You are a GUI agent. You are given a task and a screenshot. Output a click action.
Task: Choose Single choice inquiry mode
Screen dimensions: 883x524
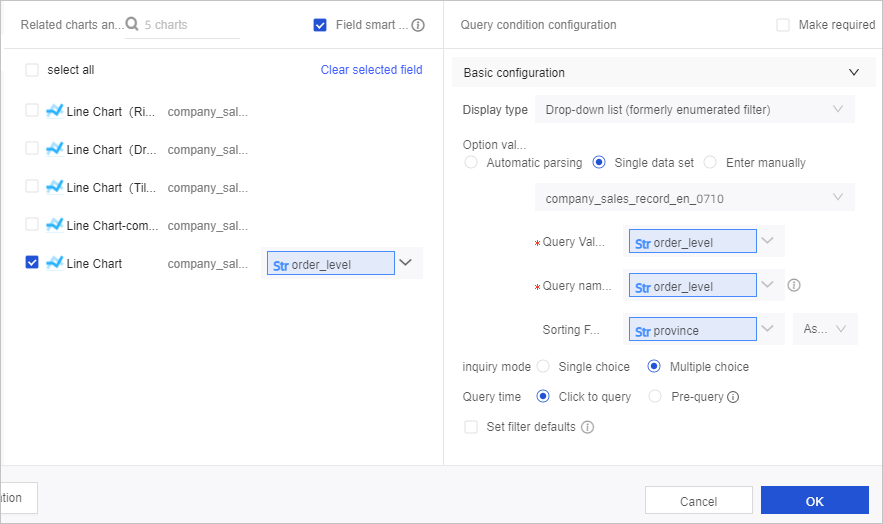(x=543, y=367)
